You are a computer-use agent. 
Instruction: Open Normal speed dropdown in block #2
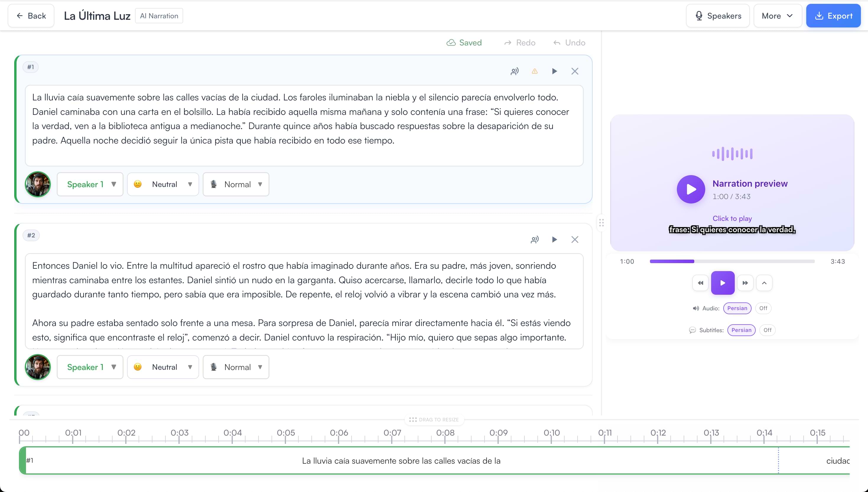pyautogui.click(x=236, y=367)
